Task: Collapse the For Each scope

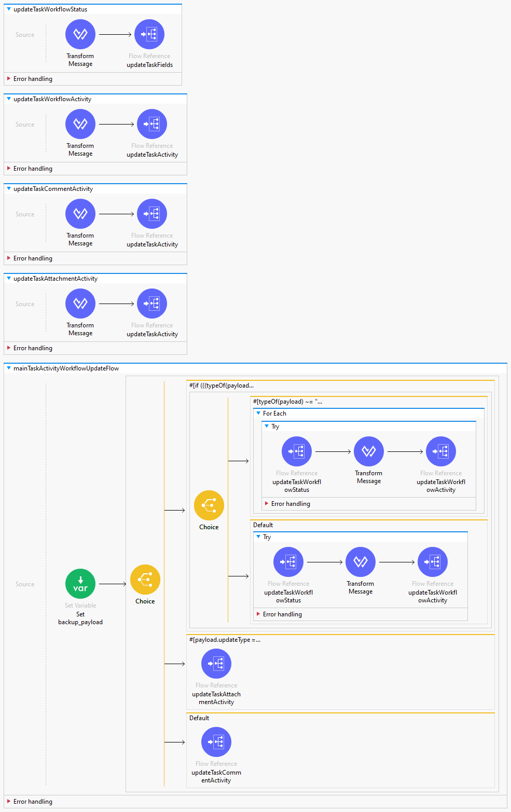Action: click(258, 414)
